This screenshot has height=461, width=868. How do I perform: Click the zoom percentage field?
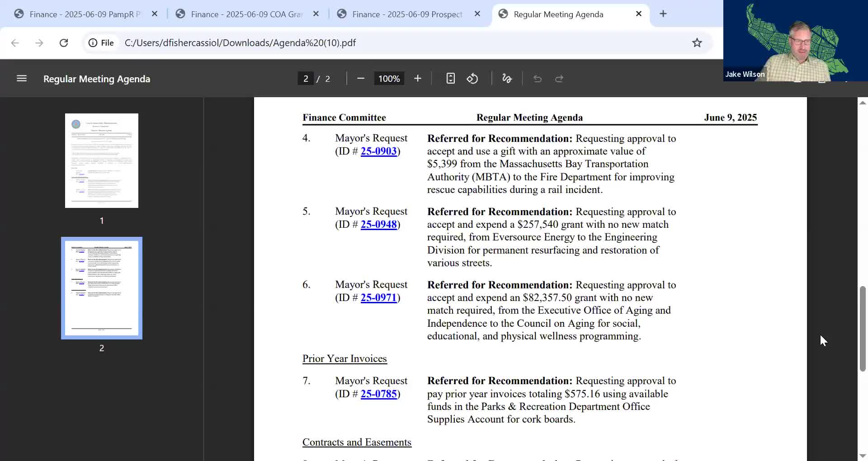(389, 79)
